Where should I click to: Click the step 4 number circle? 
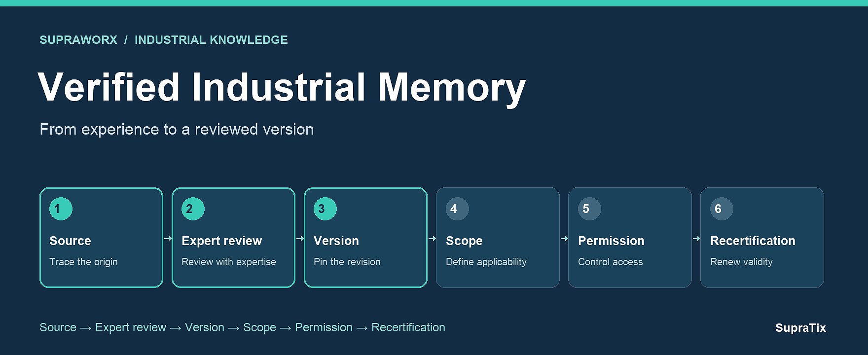(457, 209)
